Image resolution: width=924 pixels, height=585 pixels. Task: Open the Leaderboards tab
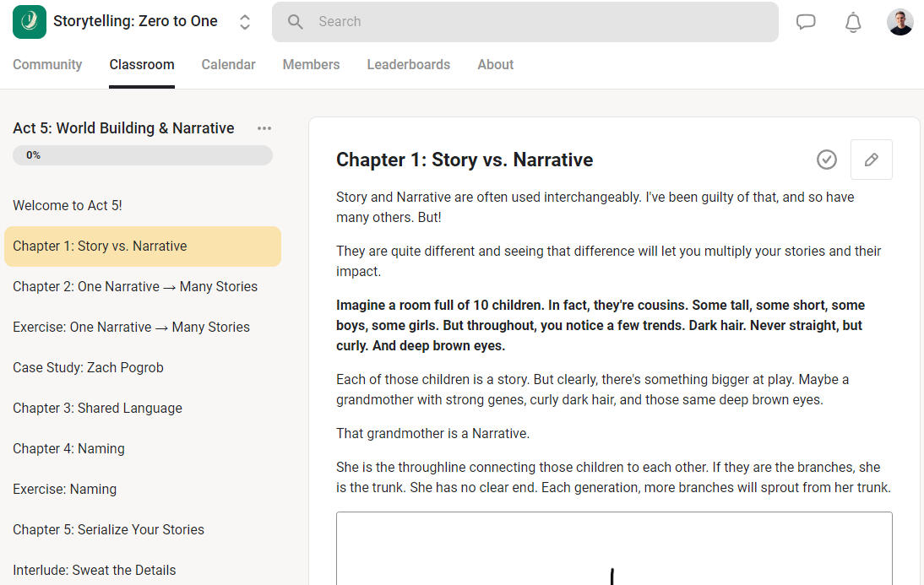(x=408, y=65)
